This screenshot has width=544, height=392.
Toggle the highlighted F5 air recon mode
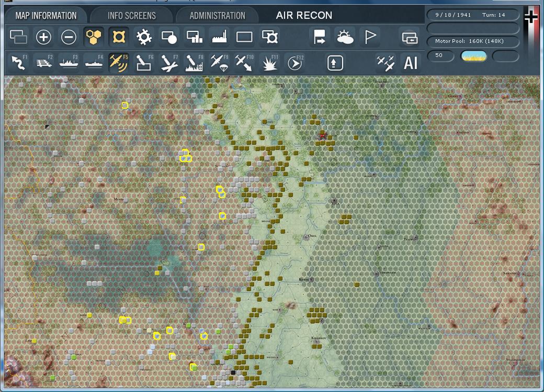tap(119, 63)
